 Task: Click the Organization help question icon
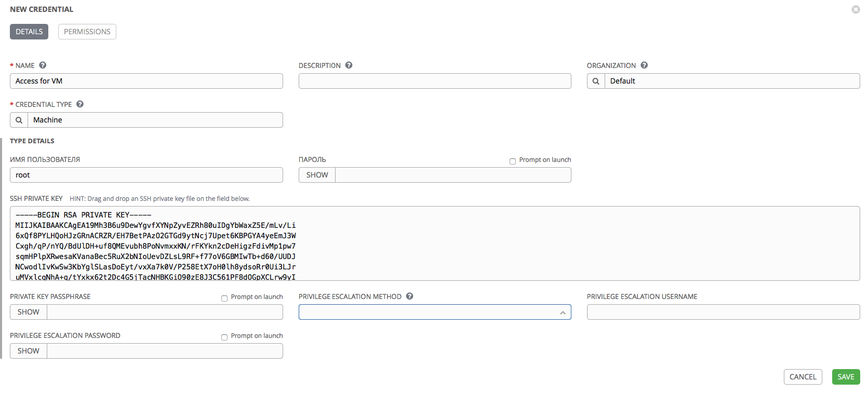click(644, 65)
